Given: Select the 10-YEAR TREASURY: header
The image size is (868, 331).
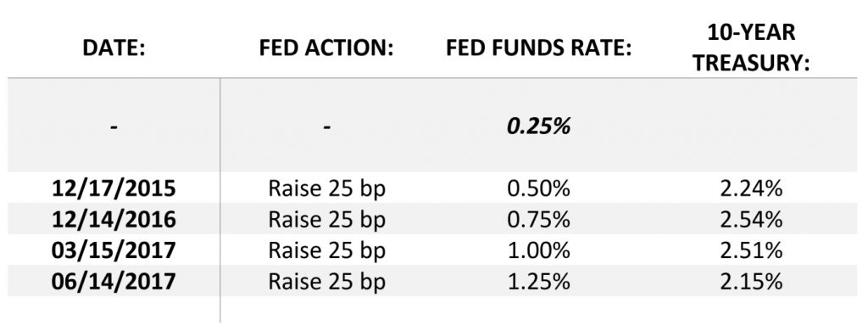Looking at the screenshot, I should click(x=751, y=48).
